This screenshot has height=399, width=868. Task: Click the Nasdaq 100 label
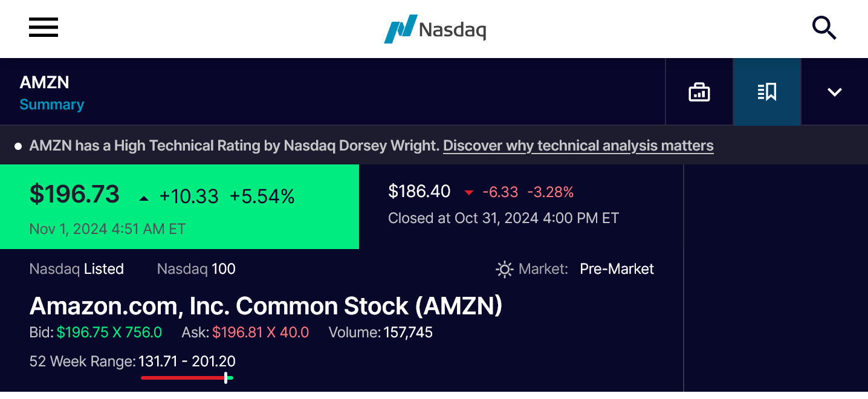(x=196, y=269)
